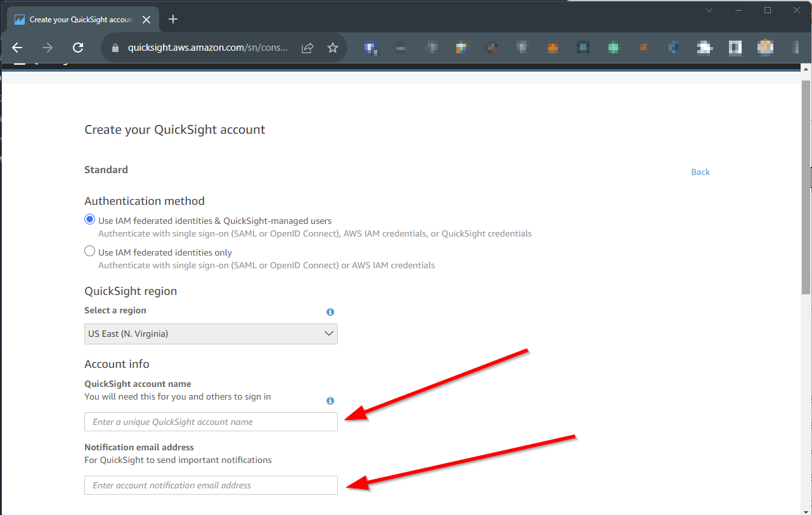Click the forward navigation arrow
Screen dimensions: 812x515
coord(47,48)
